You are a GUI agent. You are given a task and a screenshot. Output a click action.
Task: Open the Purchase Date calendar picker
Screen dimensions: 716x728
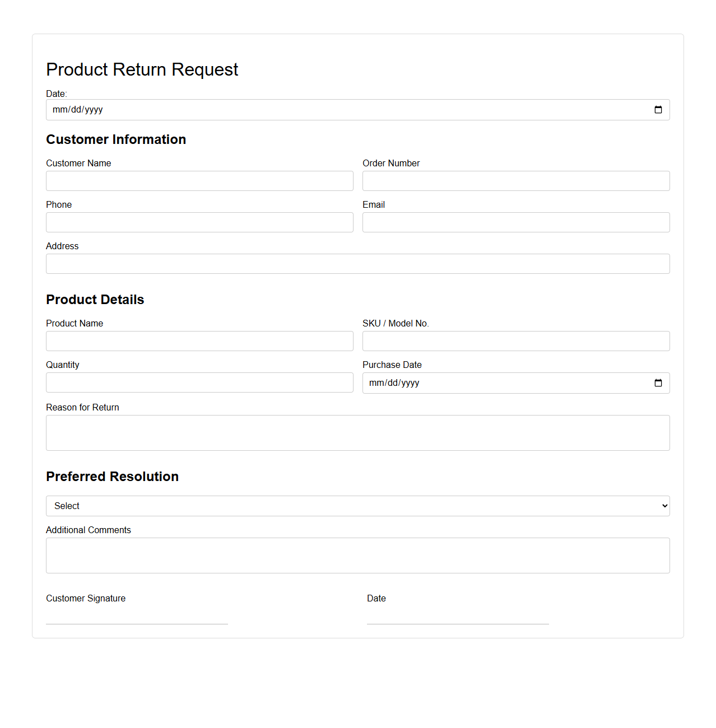click(657, 383)
